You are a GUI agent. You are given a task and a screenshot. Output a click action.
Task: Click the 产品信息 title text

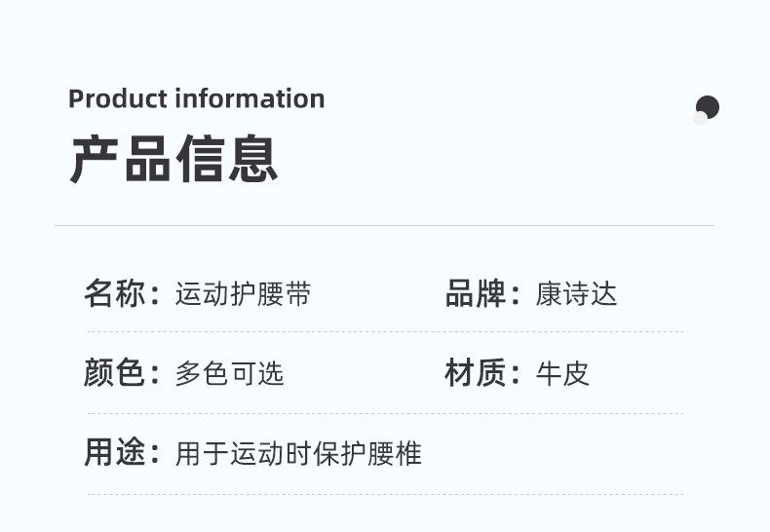[173, 158]
